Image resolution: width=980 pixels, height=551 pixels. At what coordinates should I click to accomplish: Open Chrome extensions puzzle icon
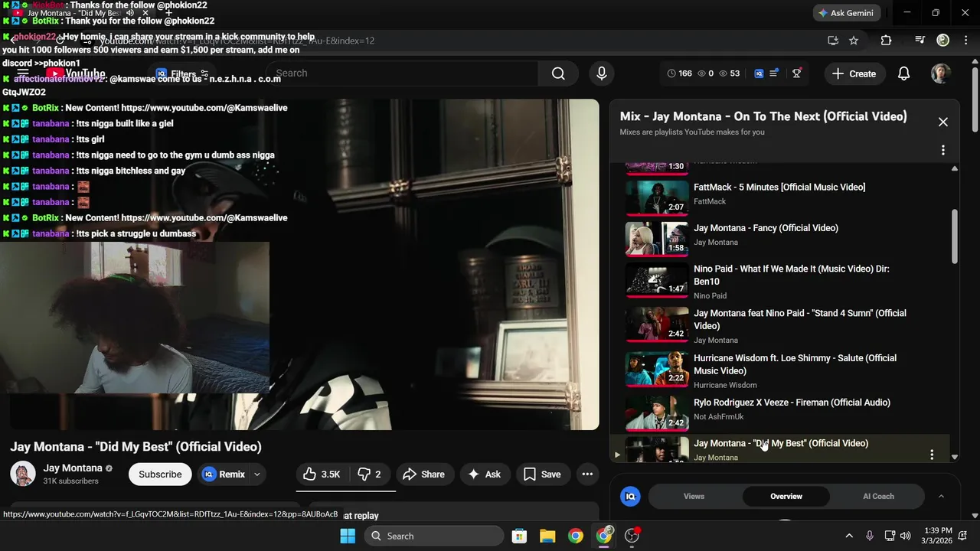click(x=887, y=41)
